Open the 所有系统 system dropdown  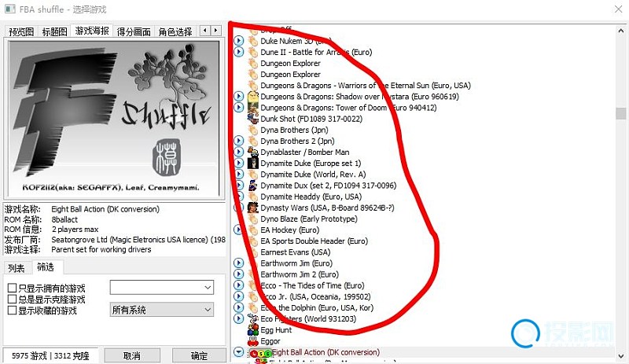[x=162, y=310]
